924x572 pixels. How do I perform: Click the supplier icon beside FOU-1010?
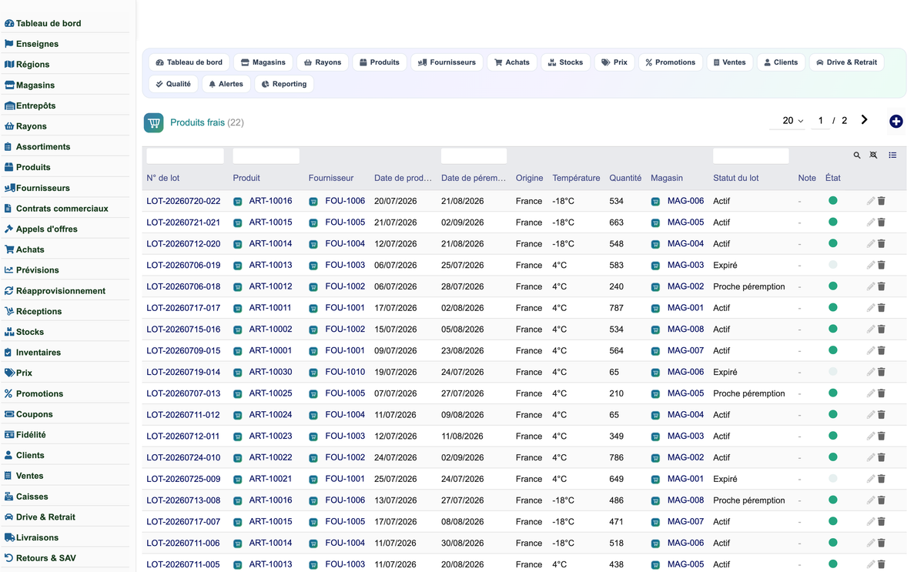313,373
